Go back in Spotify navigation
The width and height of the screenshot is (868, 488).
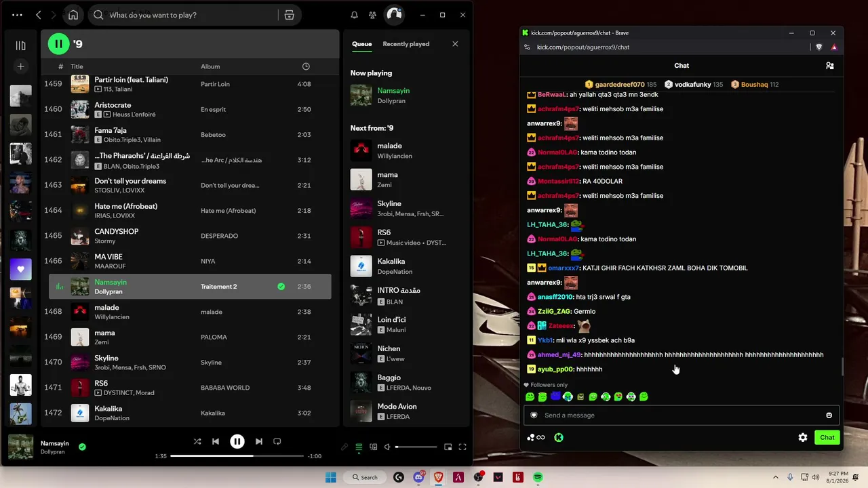click(39, 15)
